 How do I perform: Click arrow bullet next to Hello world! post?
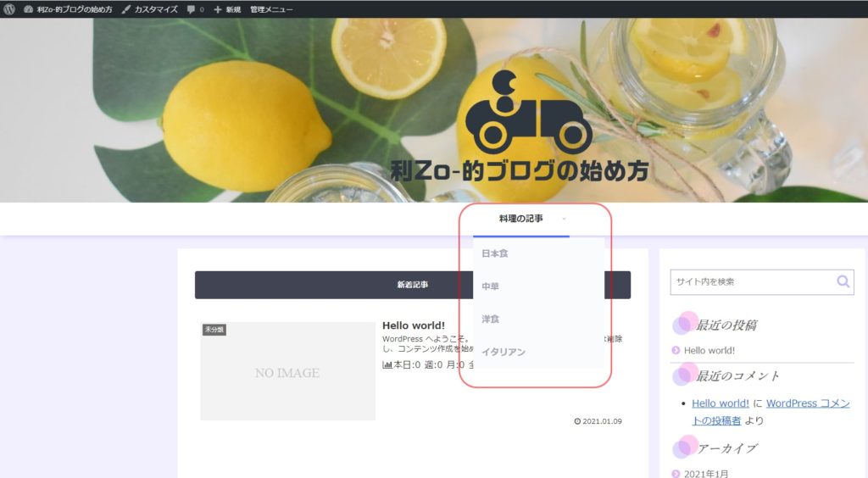click(x=676, y=350)
